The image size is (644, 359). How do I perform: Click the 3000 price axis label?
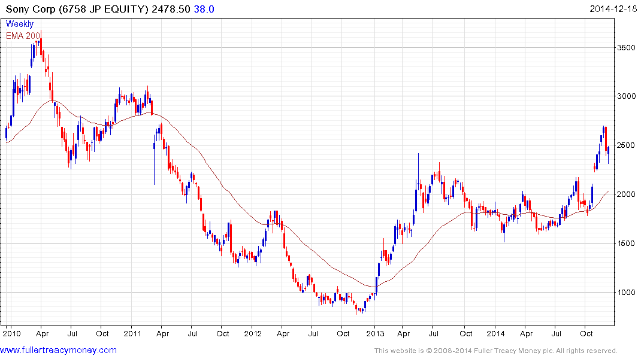627,96
